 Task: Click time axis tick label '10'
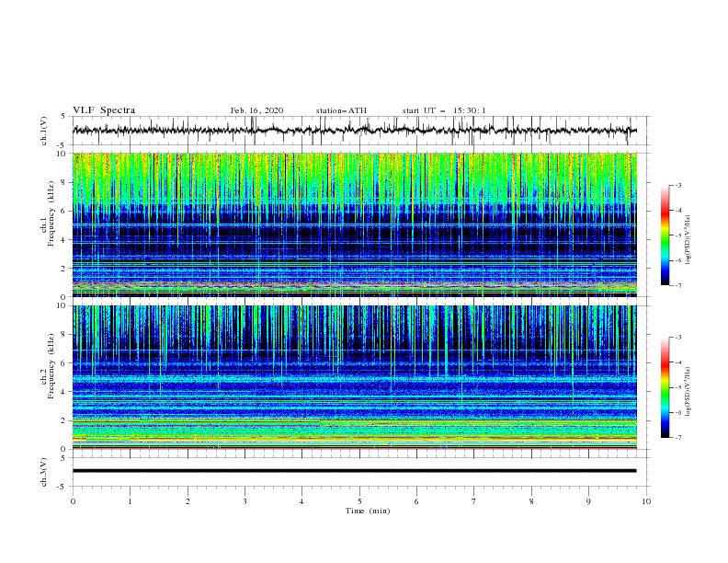pyautogui.click(x=646, y=501)
